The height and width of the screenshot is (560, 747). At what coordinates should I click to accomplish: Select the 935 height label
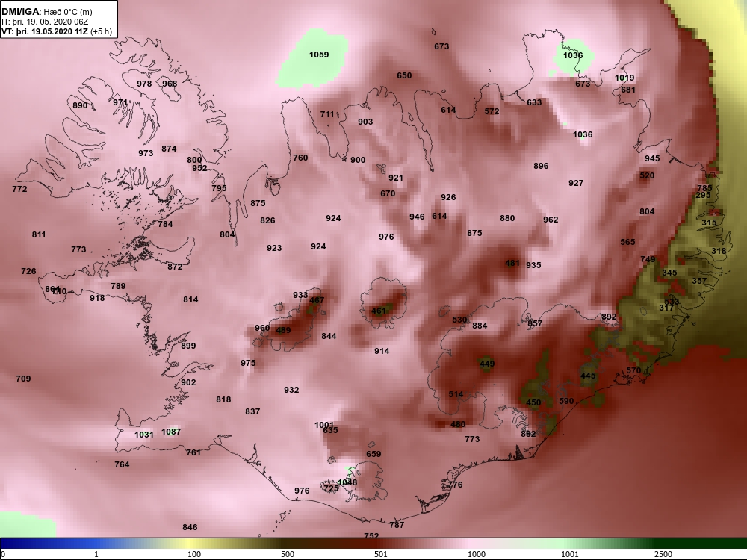(x=533, y=265)
